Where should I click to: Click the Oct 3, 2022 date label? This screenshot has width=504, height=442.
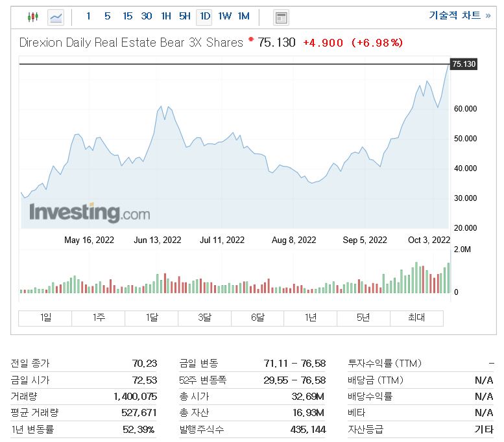(x=429, y=240)
